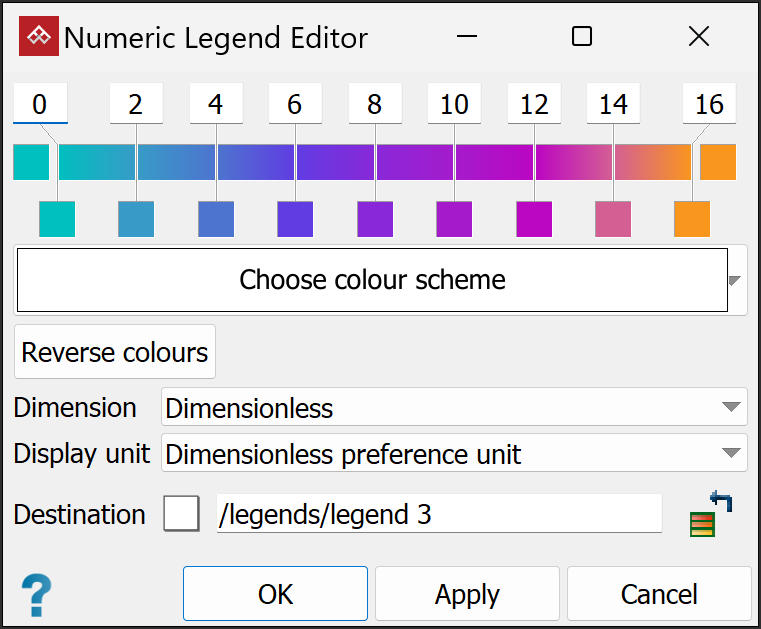
Task: Expand the Display unit dropdown
Action: (x=732, y=455)
